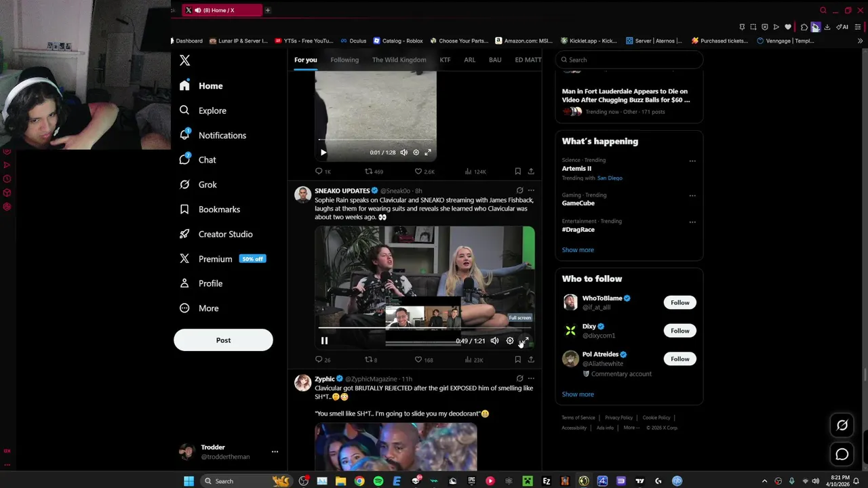Bookmark the SNEAKO UPDATES post
Viewport: 868px width, 488px height.
517,360
